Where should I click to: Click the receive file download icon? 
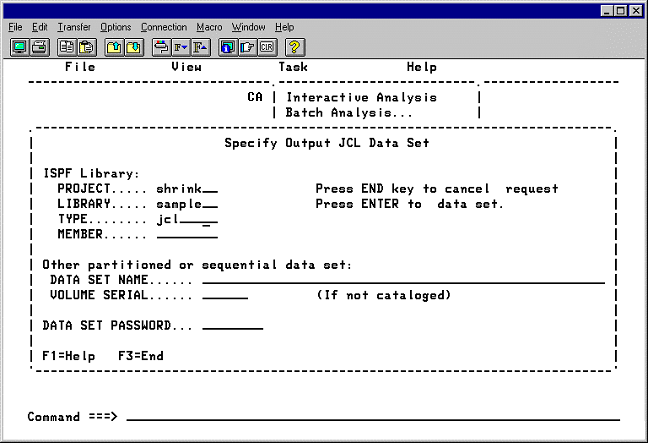[133, 46]
